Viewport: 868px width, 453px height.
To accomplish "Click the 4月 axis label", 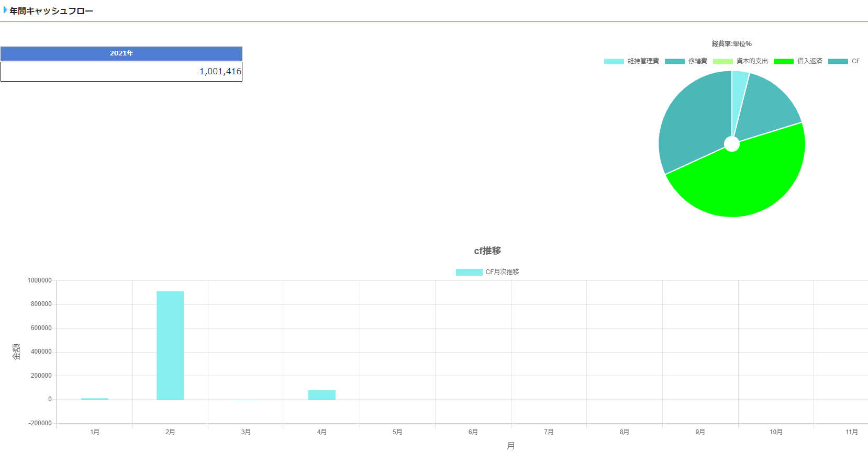I will coord(321,432).
